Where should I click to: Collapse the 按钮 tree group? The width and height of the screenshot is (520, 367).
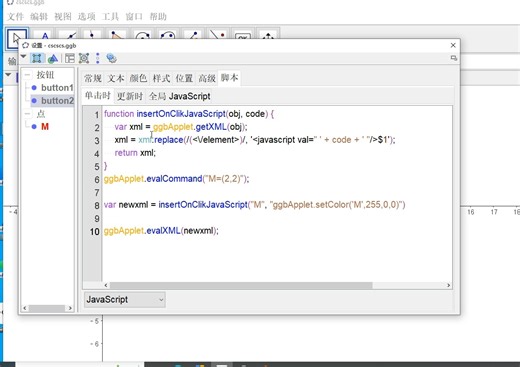tap(28, 75)
